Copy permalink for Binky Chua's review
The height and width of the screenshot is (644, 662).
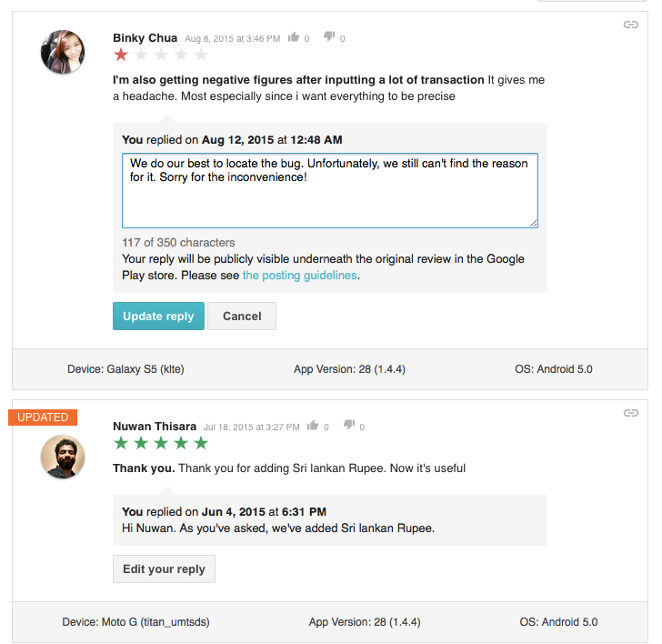630,25
